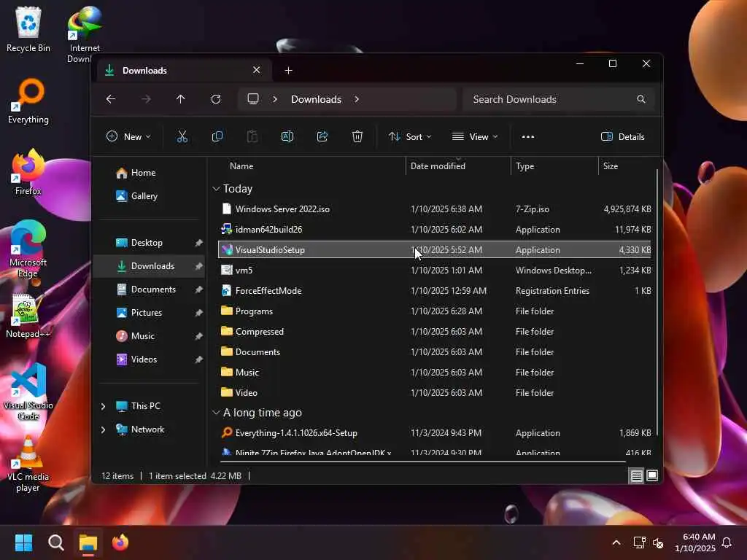Click Downloads in address bar breadcrumb
Screen dimensions: 747x560
(x=316, y=99)
